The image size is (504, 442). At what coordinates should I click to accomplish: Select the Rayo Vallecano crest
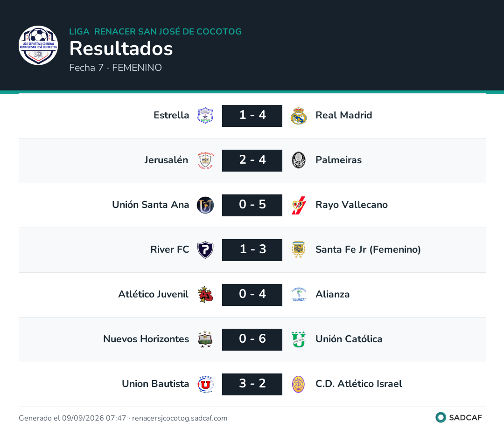[299, 205]
